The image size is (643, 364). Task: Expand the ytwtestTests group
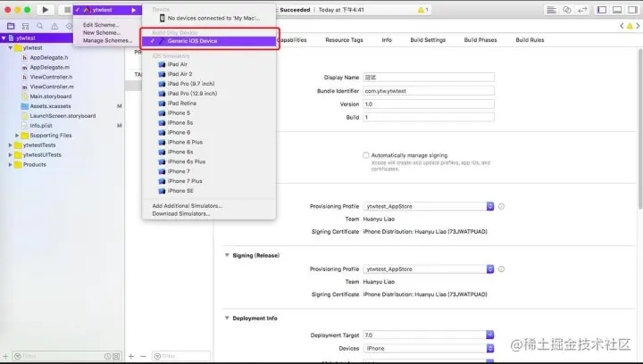(10, 145)
